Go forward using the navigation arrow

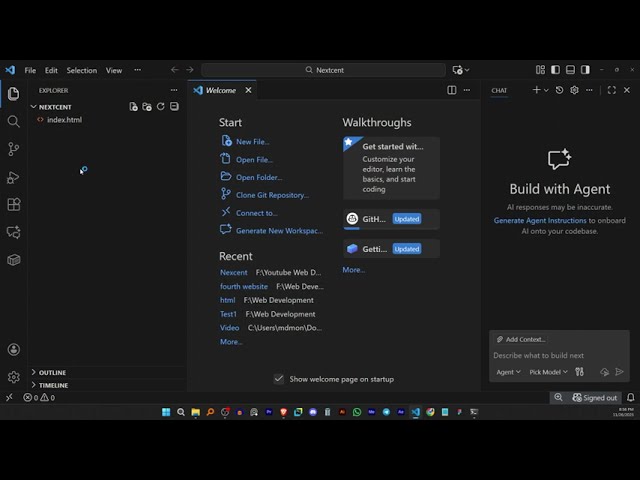click(x=190, y=70)
